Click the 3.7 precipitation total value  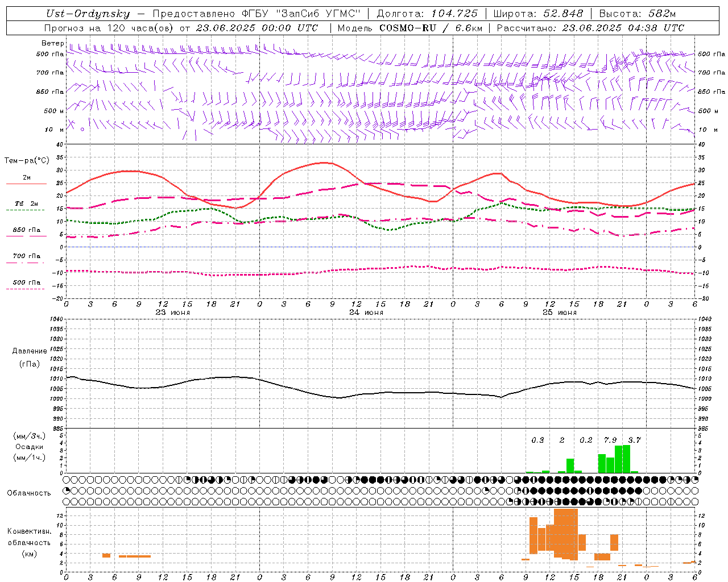[634, 440]
